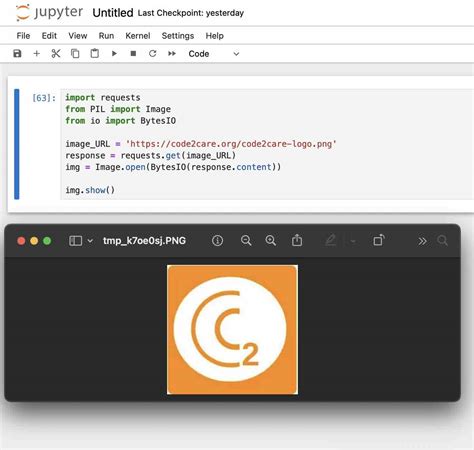This screenshot has height=450, width=474.
Task: Click the import requests line
Action: [x=103, y=98]
